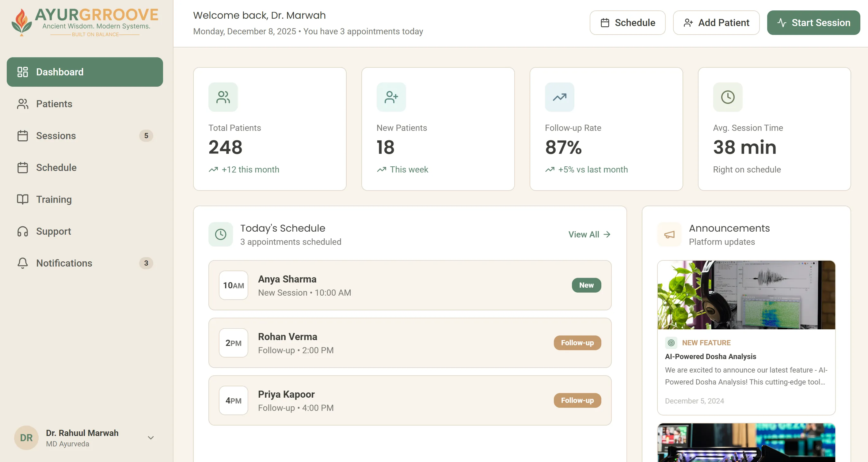Click the Notifications bell icon

pyautogui.click(x=23, y=263)
